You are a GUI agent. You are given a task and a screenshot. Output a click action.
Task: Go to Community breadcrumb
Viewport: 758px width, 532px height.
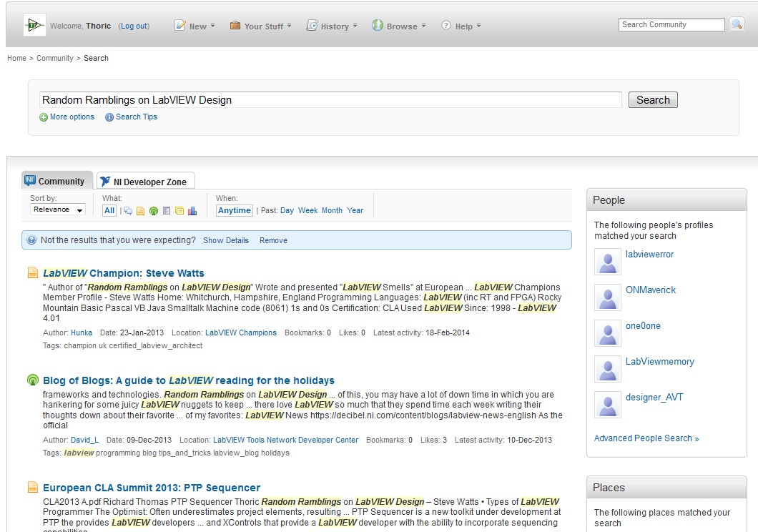point(55,58)
